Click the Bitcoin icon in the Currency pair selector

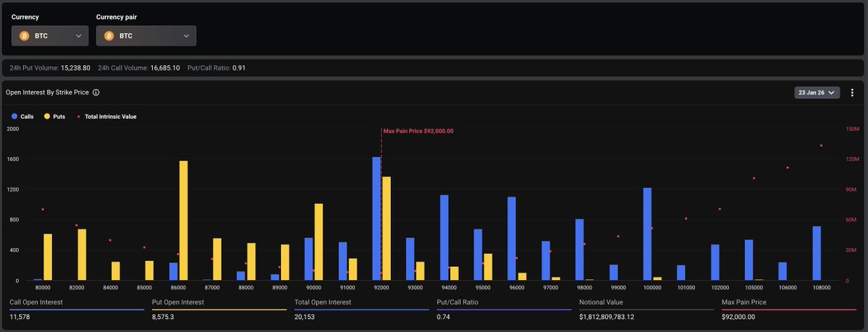(x=109, y=35)
